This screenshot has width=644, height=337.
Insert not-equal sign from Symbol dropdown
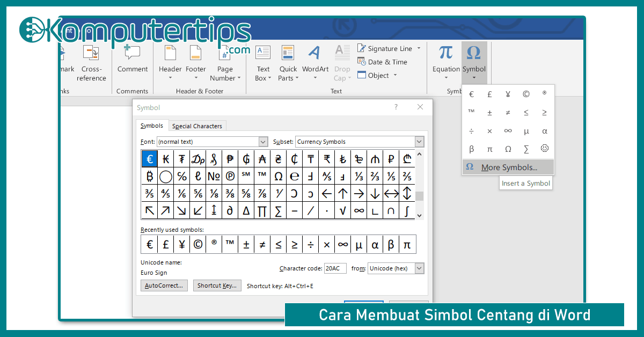[x=508, y=113]
